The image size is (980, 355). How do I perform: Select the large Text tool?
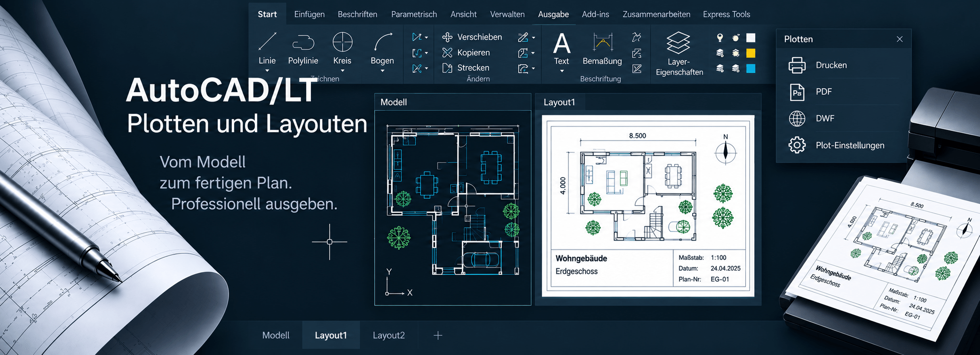pos(561,48)
